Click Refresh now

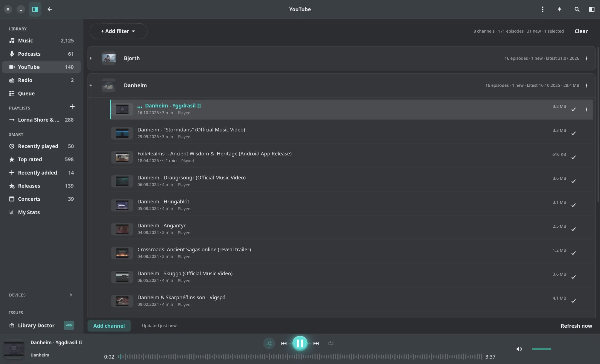click(576, 326)
